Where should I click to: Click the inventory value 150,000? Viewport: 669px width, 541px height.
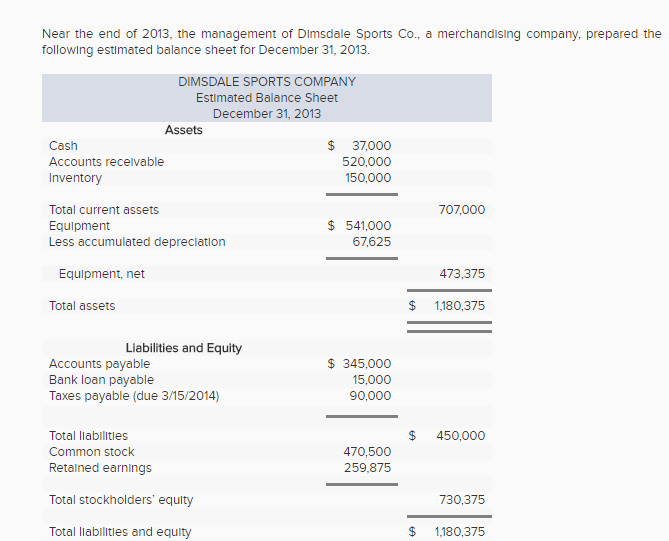(368, 178)
